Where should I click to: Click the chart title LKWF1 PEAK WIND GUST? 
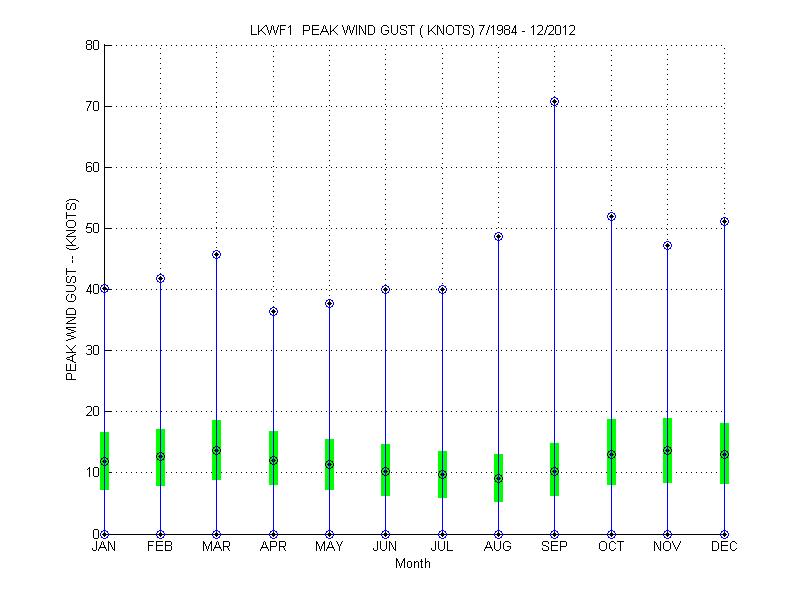click(x=411, y=31)
